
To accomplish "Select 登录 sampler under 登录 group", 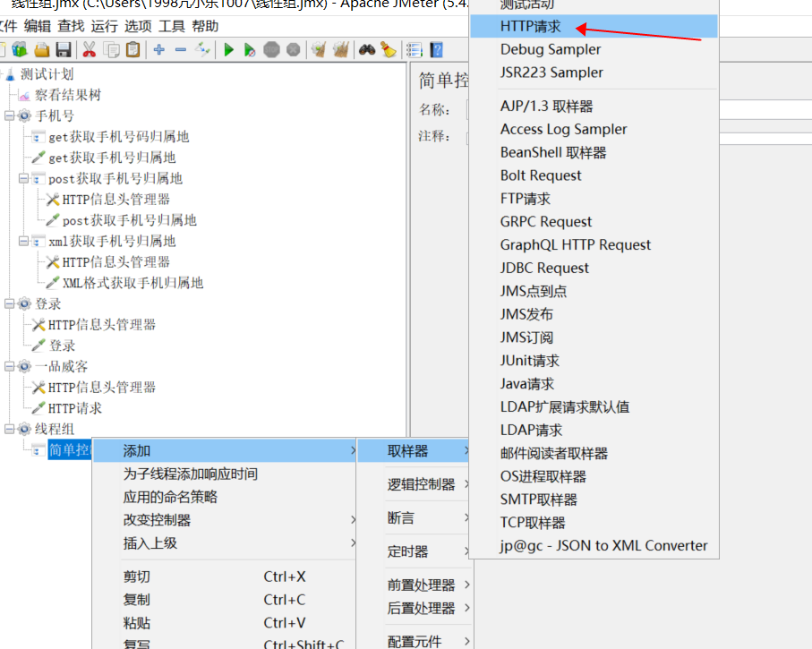I will click(x=62, y=346).
